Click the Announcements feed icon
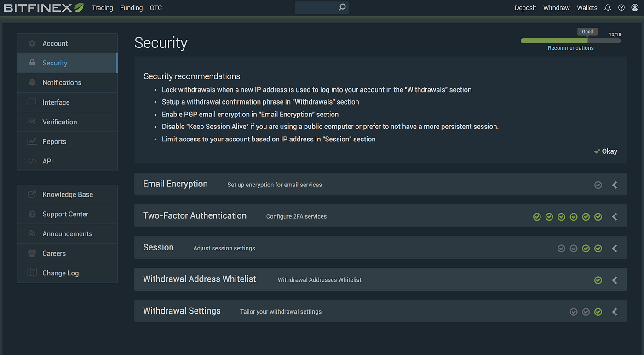644x355 pixels. (x=32, y=233)
